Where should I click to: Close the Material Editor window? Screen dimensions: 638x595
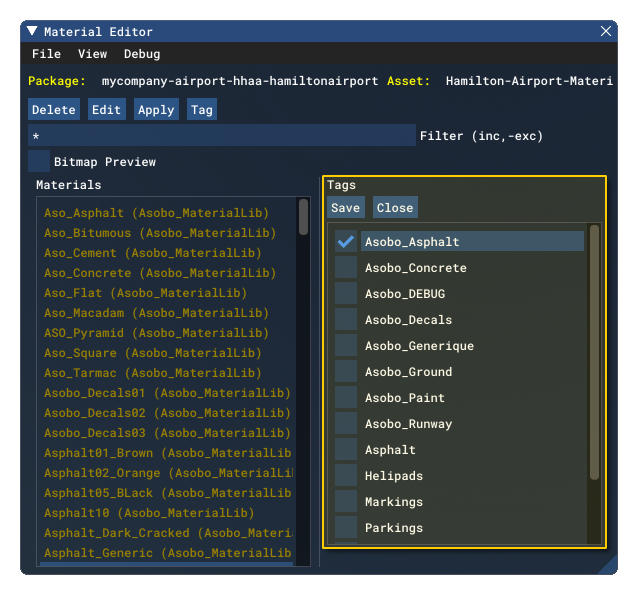click(606, 32)
